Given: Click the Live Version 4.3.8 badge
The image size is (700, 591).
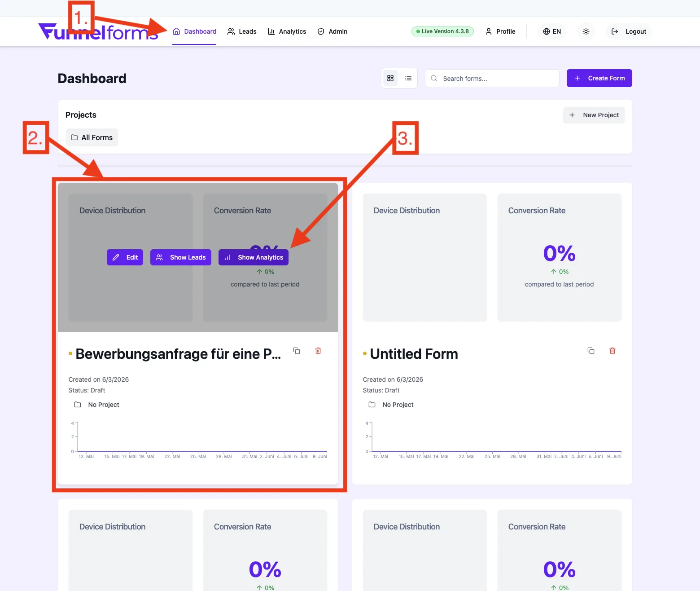Looking at the screenshot, I should [442, 31].
